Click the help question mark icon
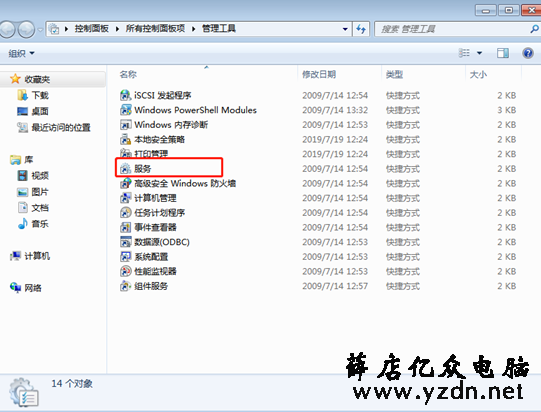This screenshot has height=412, width=541. [x=528, y=53]
